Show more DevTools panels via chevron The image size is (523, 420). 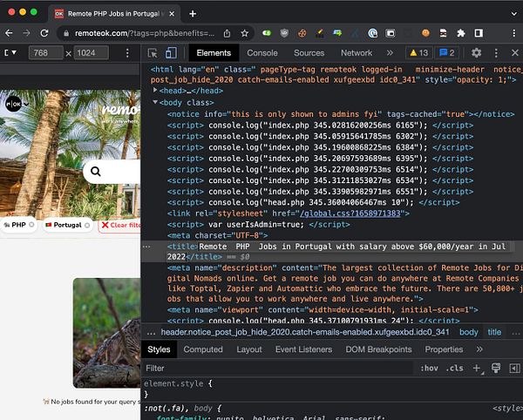[389, 53]
